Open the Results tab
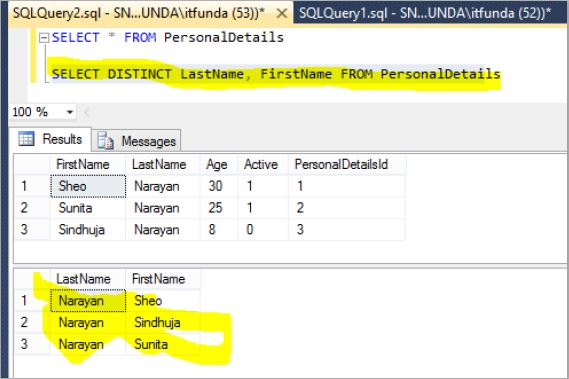Viewport: 569px width, 379px height. (50, 139)
